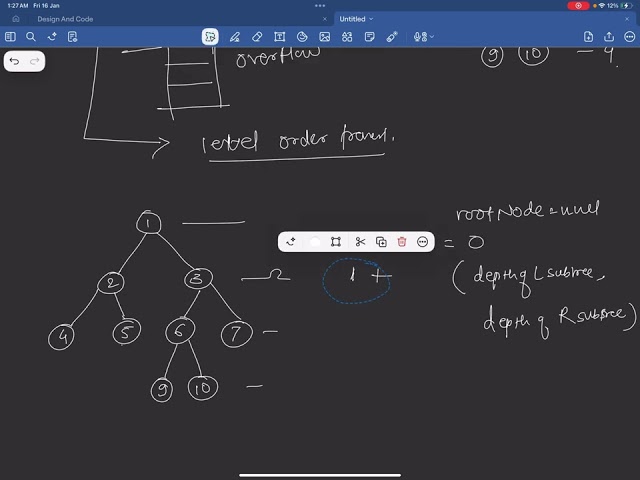
Task: Convert selection using AI sparkle button
Action: click(291, 242)
